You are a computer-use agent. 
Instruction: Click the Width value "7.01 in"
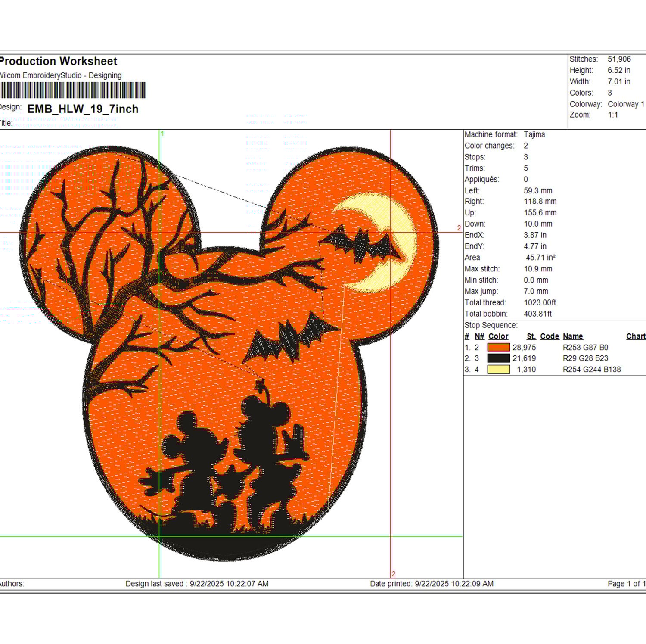[619, 81]
